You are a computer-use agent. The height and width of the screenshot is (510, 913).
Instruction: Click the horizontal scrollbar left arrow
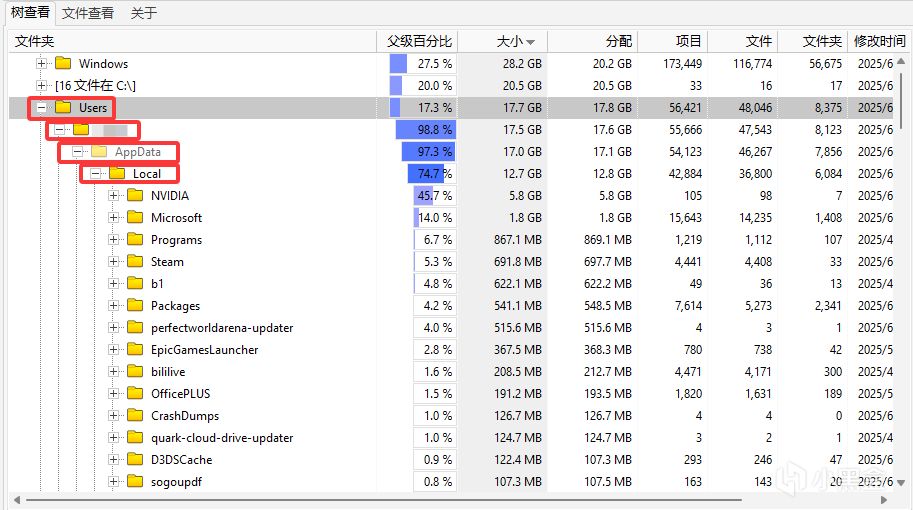[x=17, y=500]
